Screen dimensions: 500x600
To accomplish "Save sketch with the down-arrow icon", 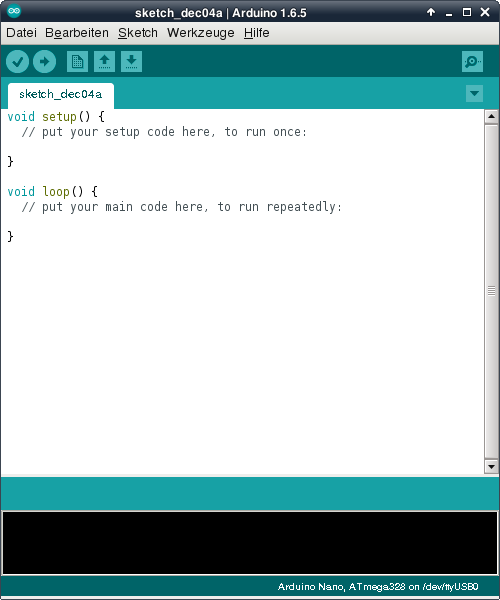I will click(132, 62).
